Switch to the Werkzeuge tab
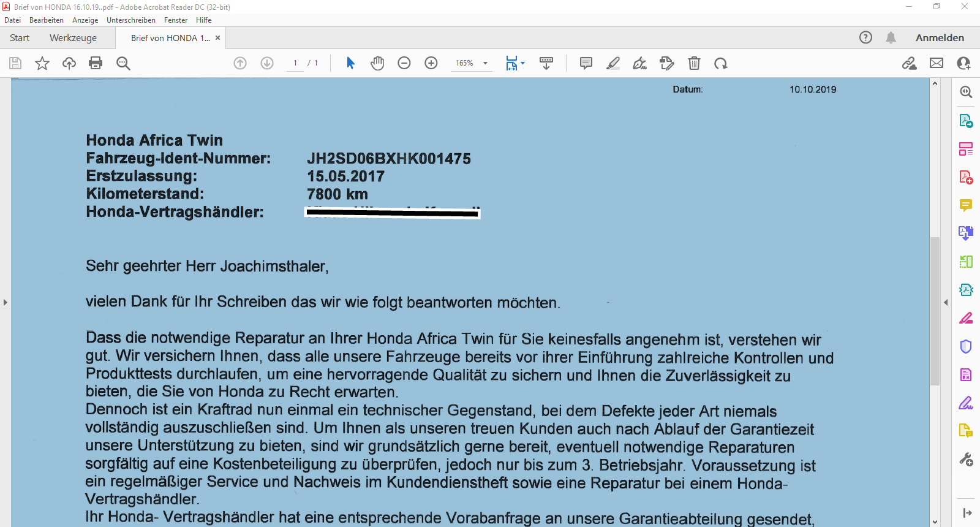Screen dimensions: 980x527 click(73, 38)
